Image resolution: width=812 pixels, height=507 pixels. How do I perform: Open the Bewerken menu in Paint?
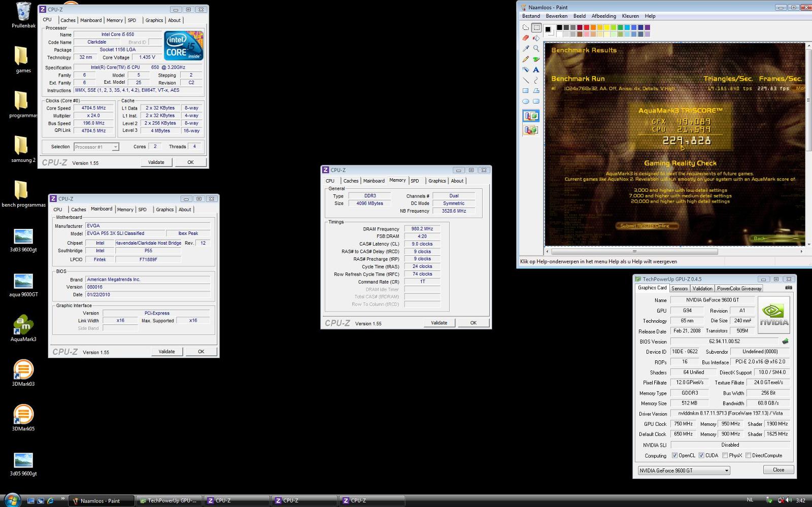coord(556,16)
